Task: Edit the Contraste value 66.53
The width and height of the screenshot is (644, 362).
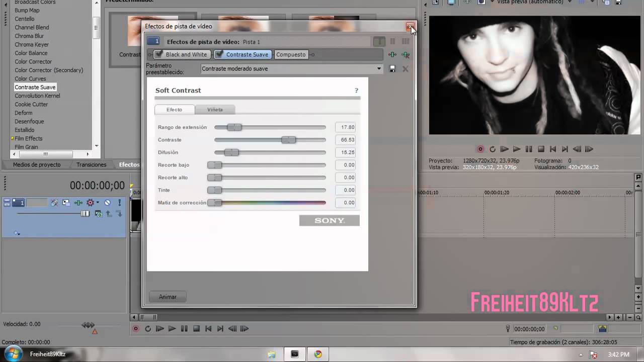Action: (345, 140)
